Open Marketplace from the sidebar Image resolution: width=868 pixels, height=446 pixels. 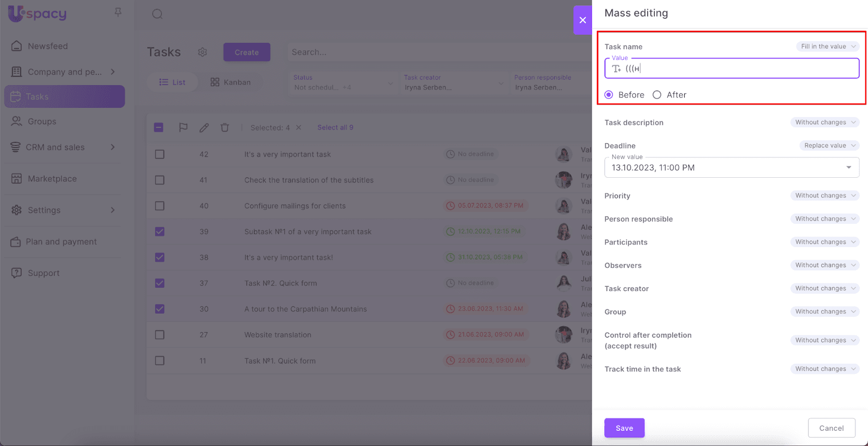[x=52, y=179]
